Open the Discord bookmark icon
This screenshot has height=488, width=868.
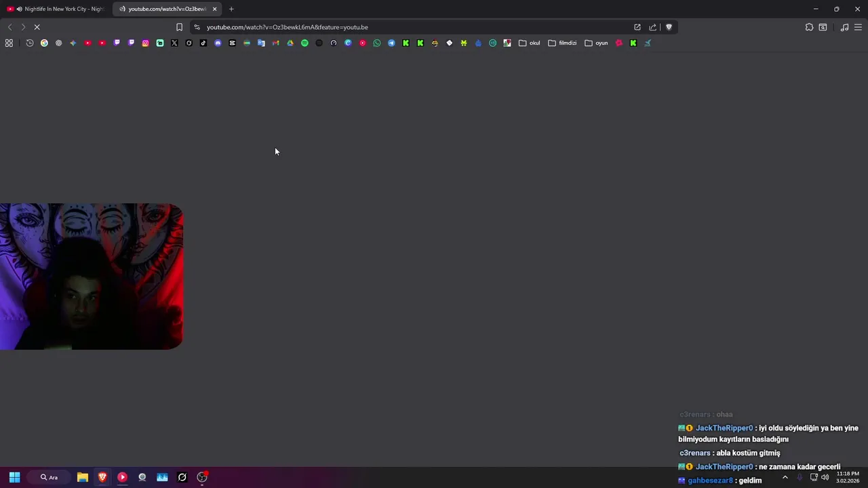click(218, 43)
